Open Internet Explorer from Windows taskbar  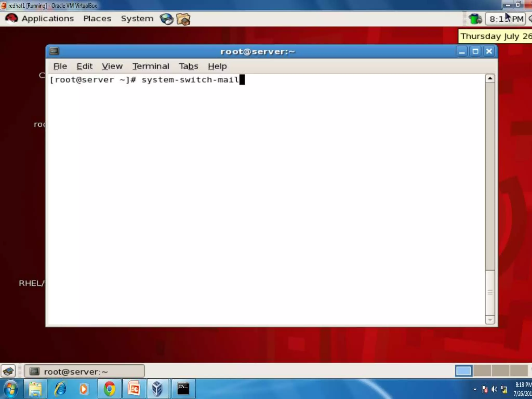coord(60,389)
